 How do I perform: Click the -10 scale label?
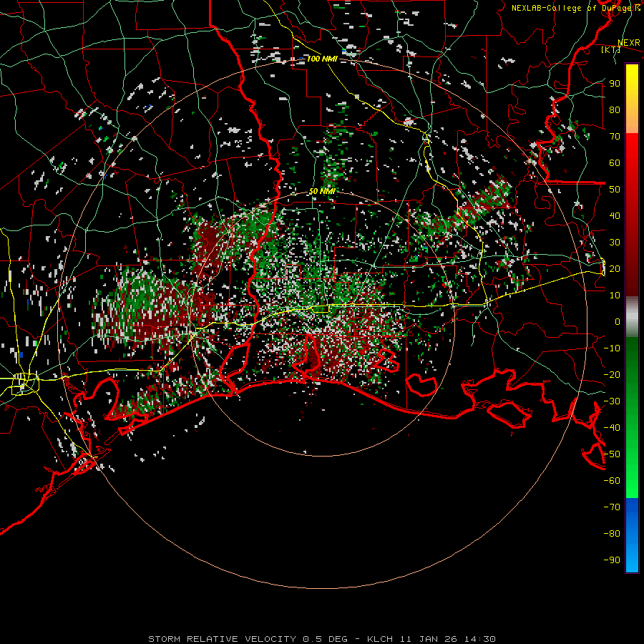click(612, 348)
